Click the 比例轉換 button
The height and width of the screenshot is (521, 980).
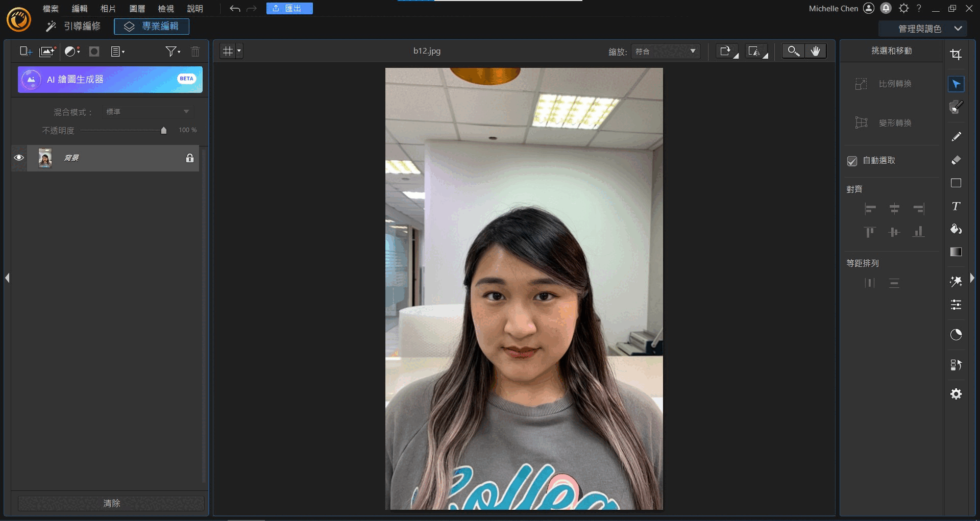point(884,84)
